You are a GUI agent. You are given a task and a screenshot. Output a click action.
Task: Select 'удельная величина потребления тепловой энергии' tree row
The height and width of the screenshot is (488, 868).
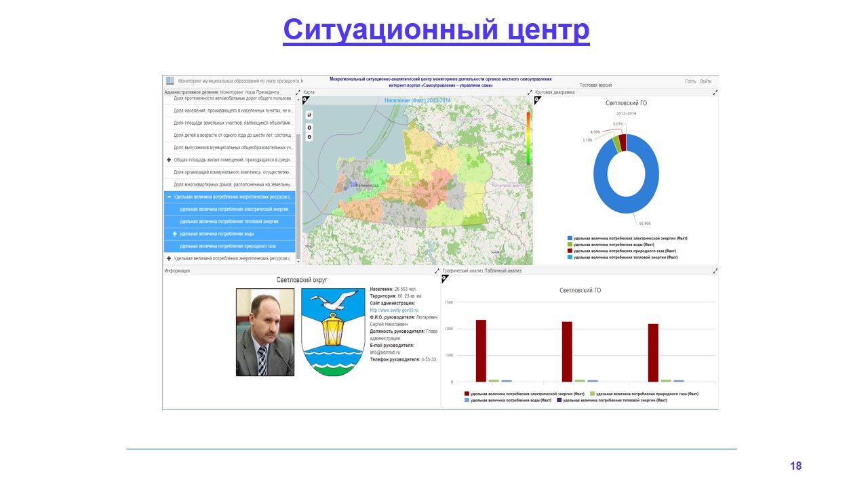[230, 222]
